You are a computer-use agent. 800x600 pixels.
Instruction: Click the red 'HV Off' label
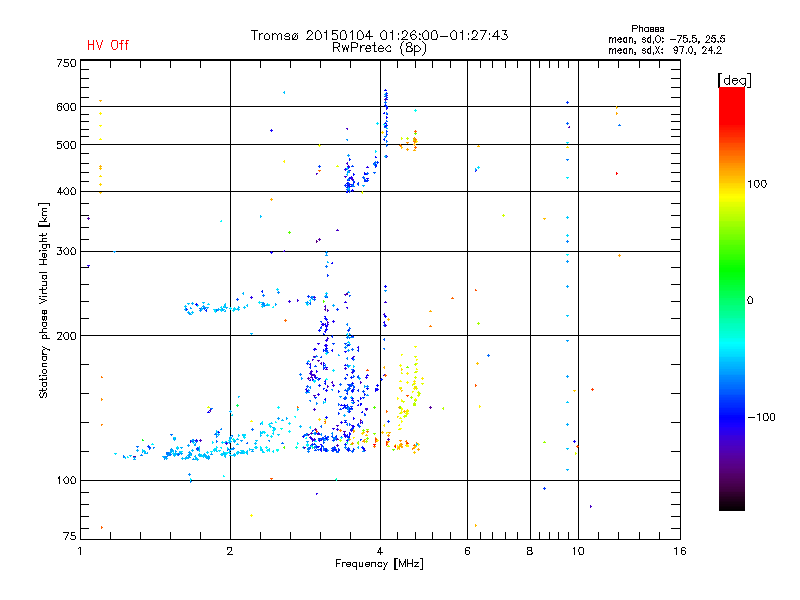(x=108, y=45)
